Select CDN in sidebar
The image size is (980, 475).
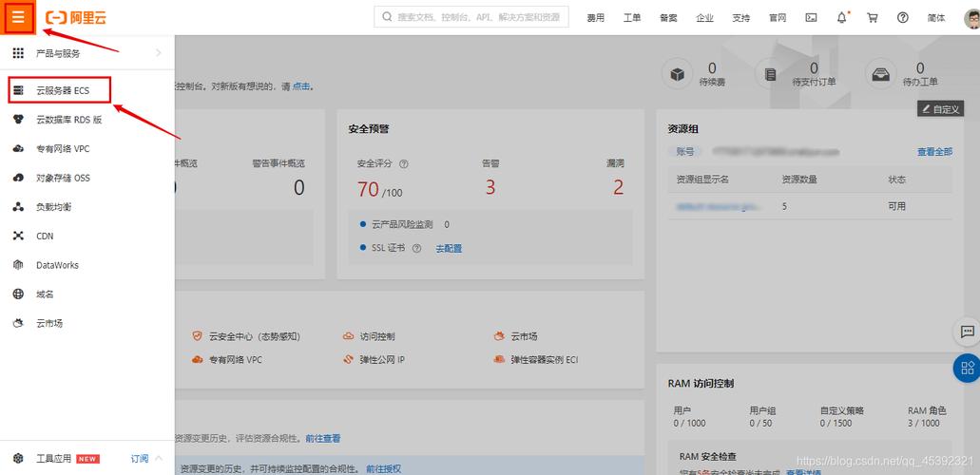click(x=45, y=236)
